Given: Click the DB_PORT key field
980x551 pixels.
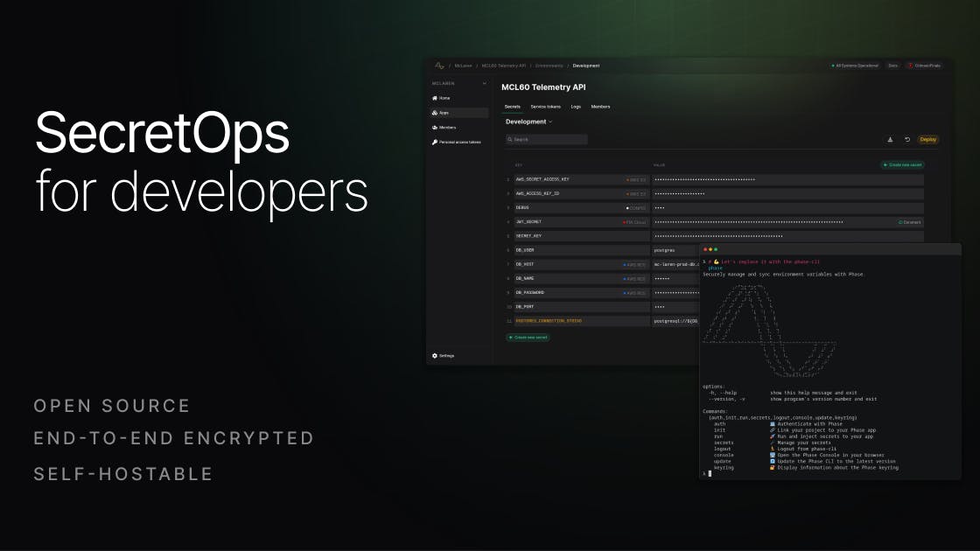Looking at the screenshot, I should (x=581, y=307).
